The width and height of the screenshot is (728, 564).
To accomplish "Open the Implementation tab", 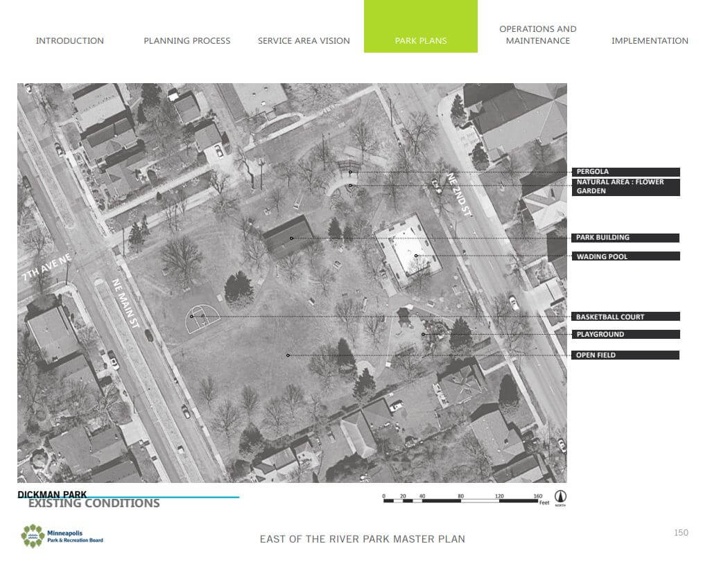I will [650, 41].
